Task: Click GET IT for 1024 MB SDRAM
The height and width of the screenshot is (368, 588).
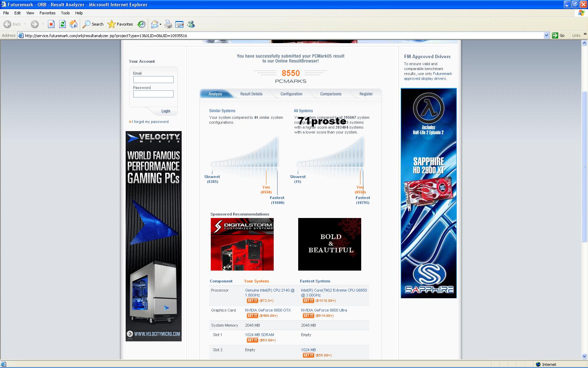Action: tap(252, 340)
